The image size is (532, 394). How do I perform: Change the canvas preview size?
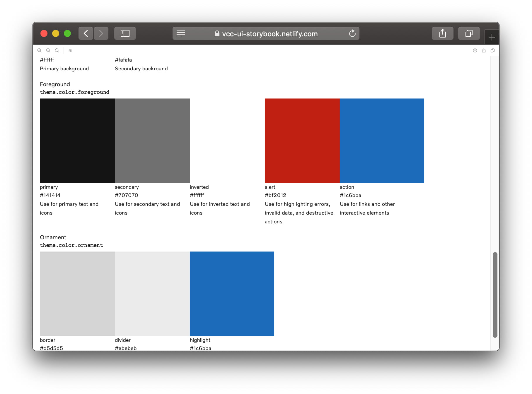tap(70, 50)
